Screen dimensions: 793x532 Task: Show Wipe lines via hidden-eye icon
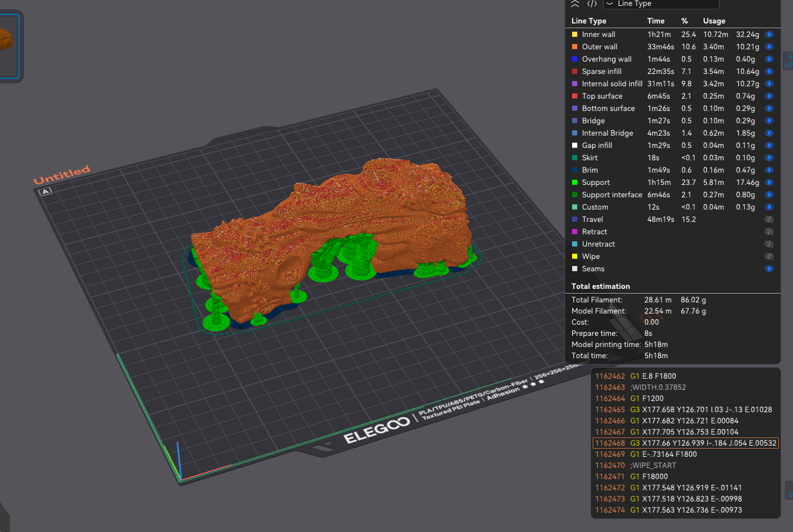[769, 257]
